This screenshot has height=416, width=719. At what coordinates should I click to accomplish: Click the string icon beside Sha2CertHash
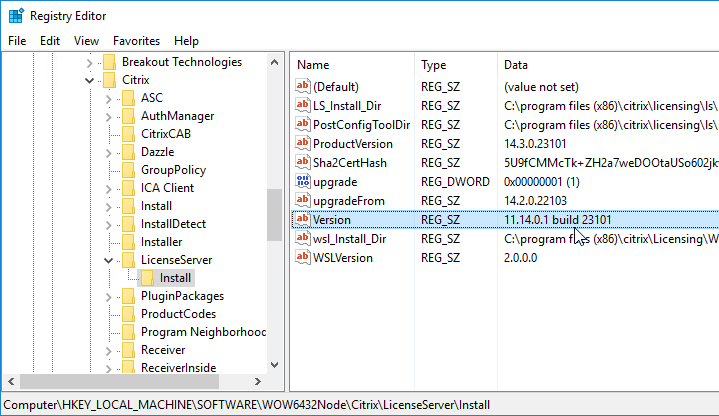tap(303, 162)
